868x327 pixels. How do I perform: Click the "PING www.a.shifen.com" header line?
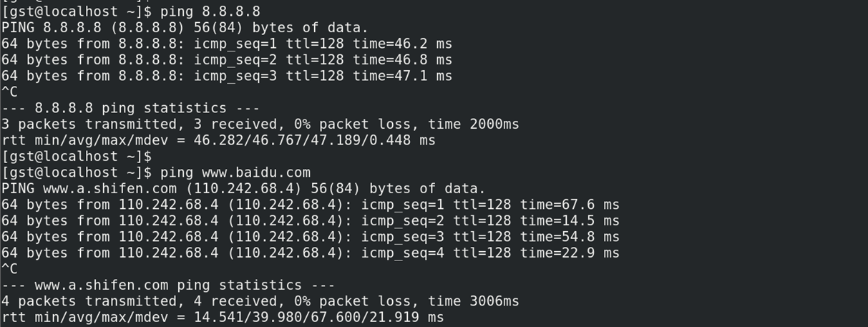243,189
